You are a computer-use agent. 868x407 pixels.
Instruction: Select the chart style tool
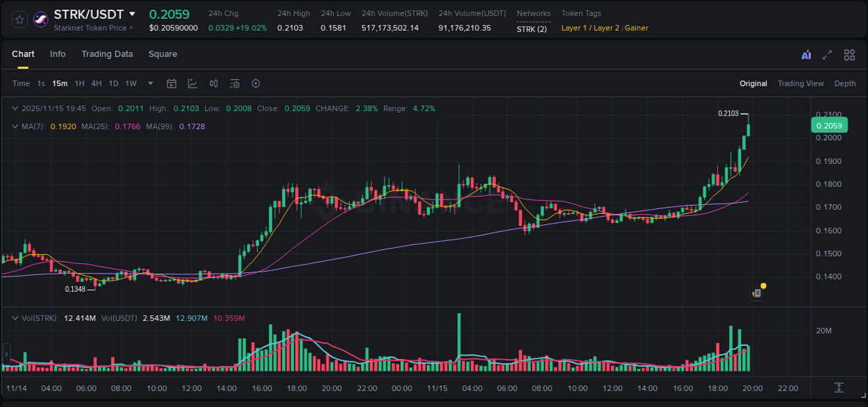click(192, 83)
